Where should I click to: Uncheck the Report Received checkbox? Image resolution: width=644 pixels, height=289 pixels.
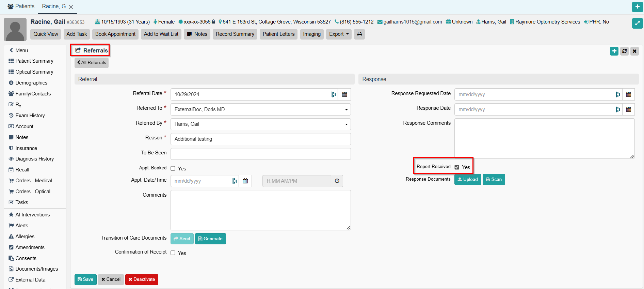[457, 167]
